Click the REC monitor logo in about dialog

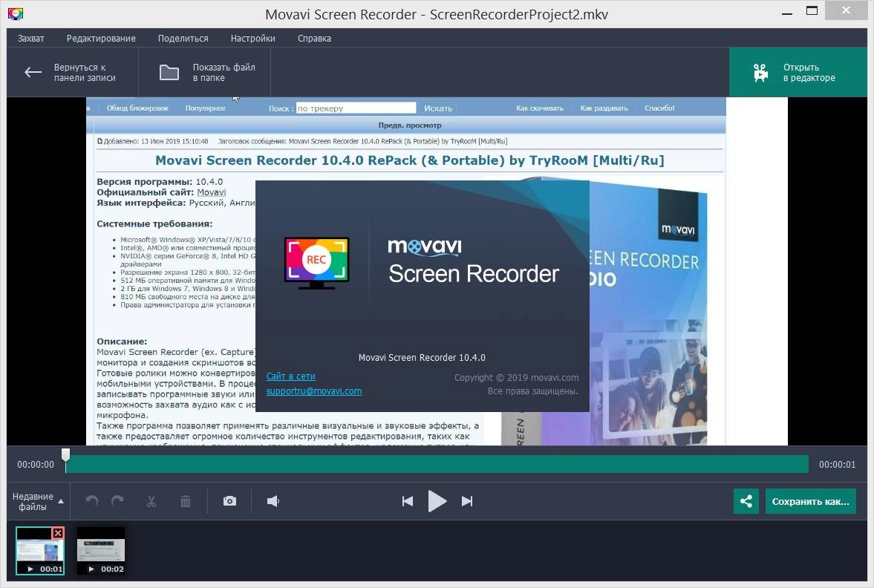[316, 263]
